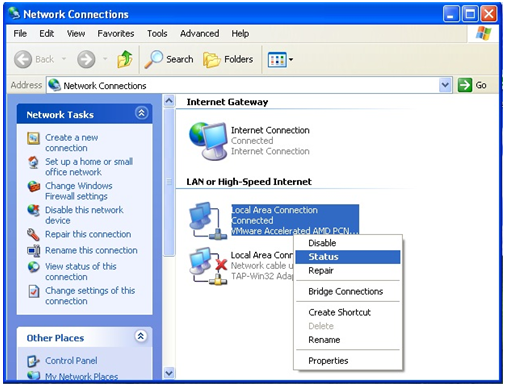Open the Favorites menu
The image size is (507, 389).
point(116,34)
